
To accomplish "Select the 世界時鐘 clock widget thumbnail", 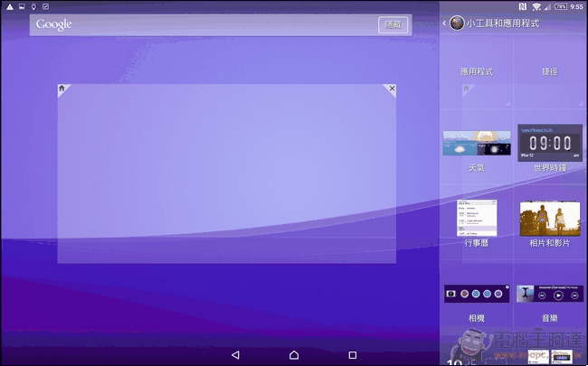I will coord(550,143).
